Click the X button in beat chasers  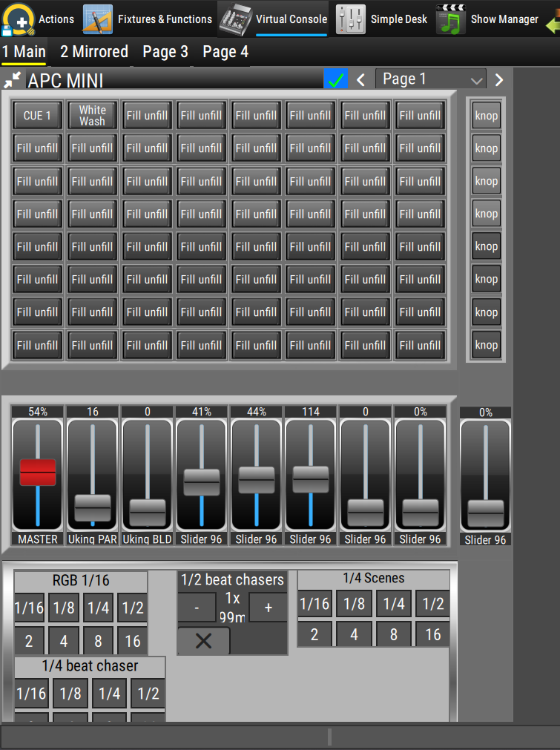pyautogui.click(x=204, y=641)
